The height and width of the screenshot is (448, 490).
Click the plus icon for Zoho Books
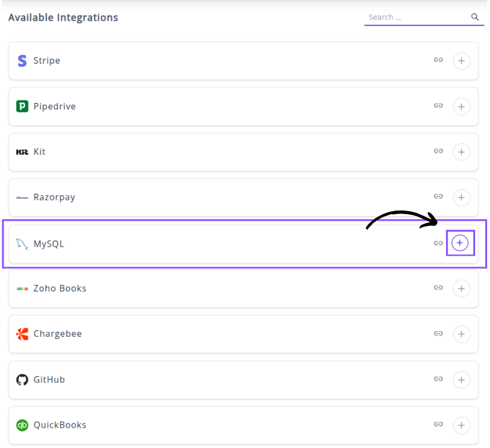[461, 289]
